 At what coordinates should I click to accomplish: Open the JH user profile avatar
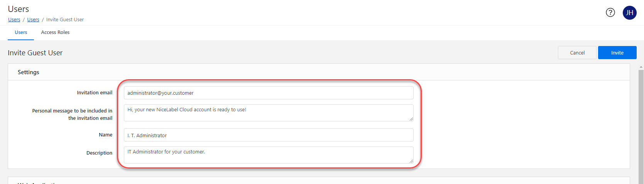tap(629, 13)
